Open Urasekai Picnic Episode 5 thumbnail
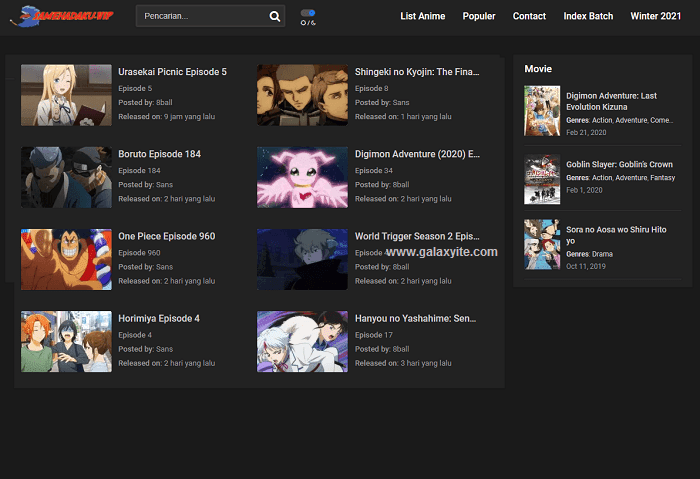Screen dimensions: 700x479 [x=66, y=95]
